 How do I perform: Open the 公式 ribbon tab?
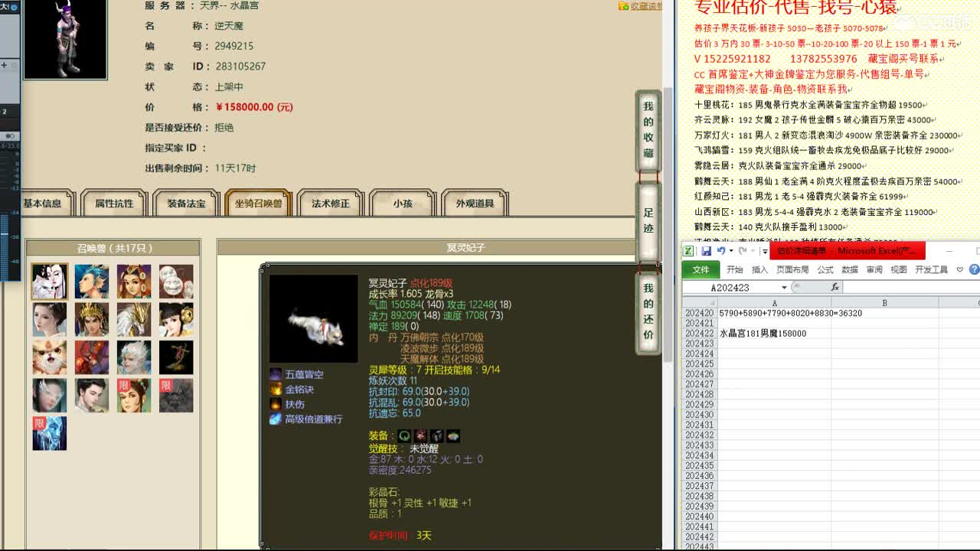825,269
